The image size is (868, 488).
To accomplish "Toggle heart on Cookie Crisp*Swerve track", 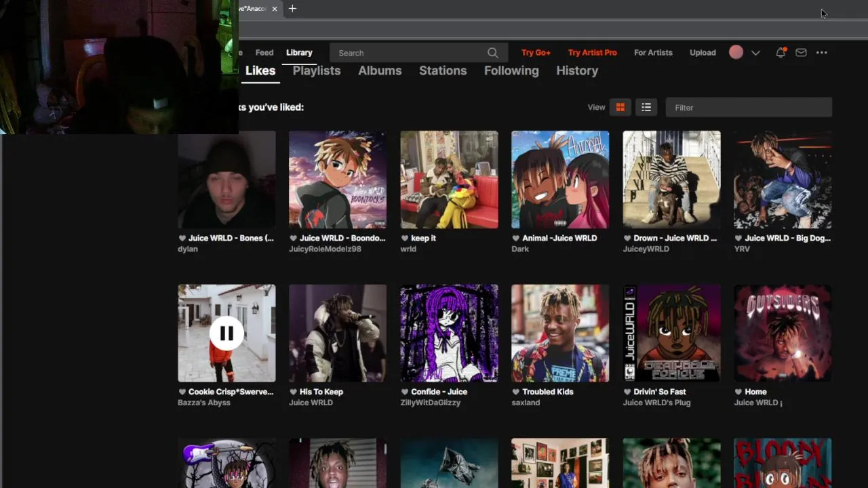I will point(182,392).
